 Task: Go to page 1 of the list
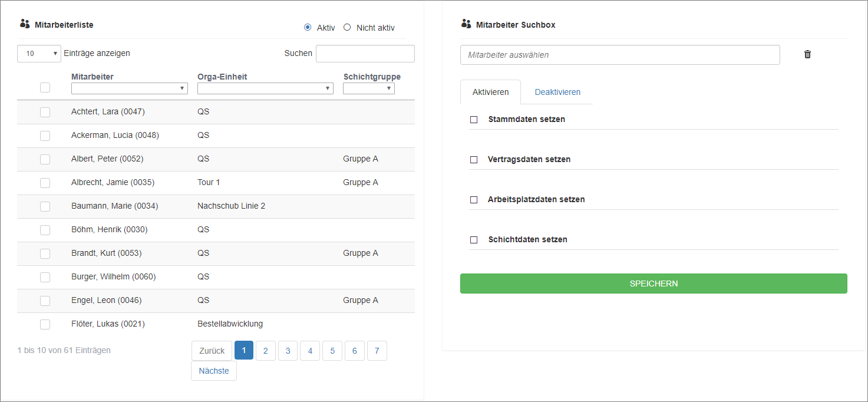click(x=244, y=350)
